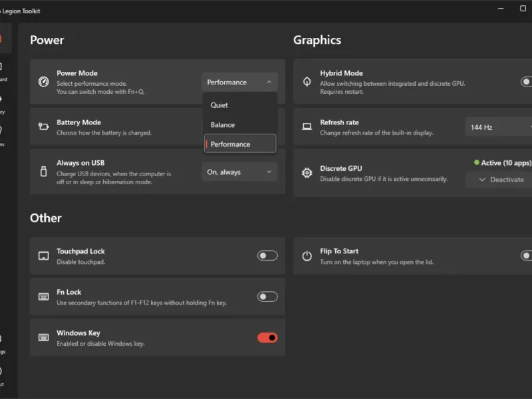Click the Windows Key keyboard icon
This screenshot has height=399, width=532.
44,338
